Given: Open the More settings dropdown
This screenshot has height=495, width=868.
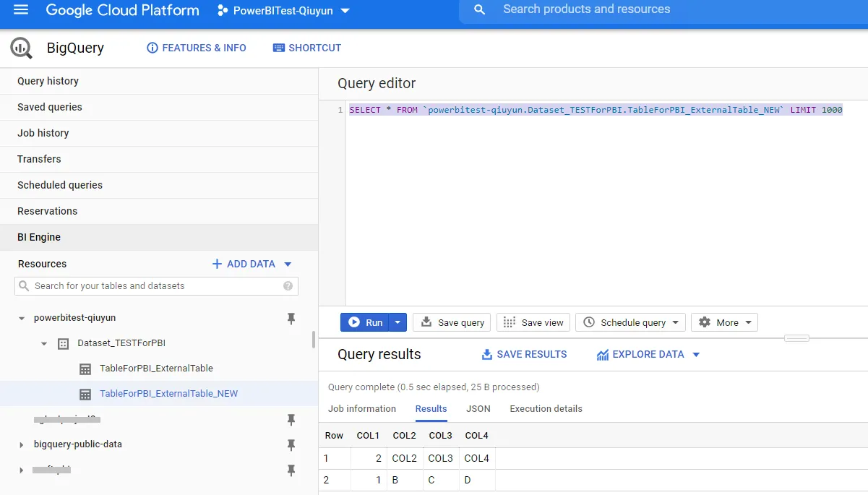Looking at the screenshot, I should (724, 322).
